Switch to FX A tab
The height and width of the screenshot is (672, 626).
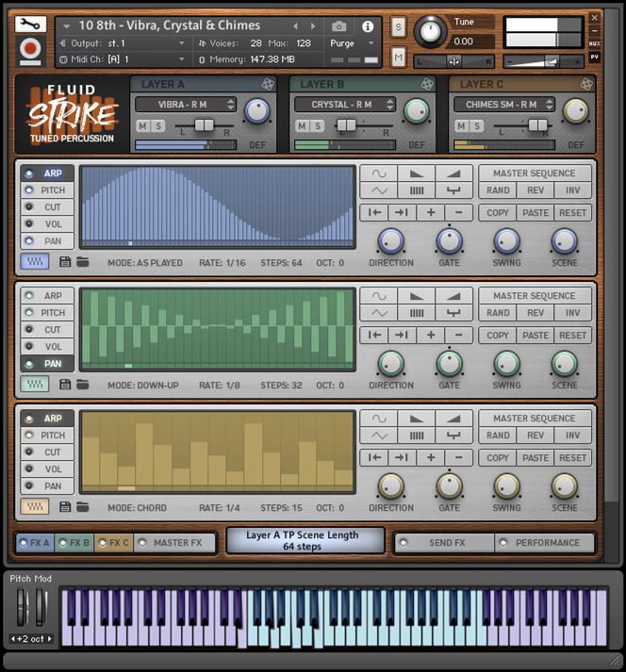pos(35,543)
